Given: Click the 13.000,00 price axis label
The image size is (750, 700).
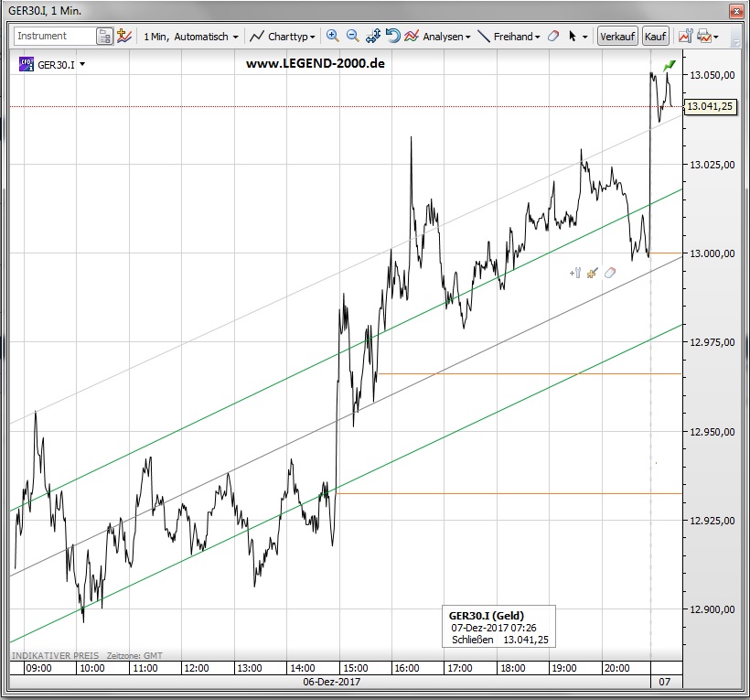Looking at the screenshot, I should [712, 253].
